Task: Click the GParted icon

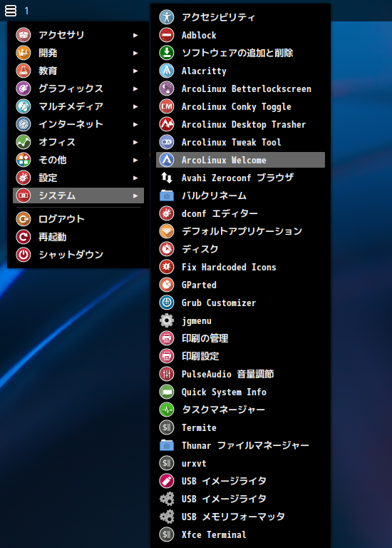Action: [167, 285]
